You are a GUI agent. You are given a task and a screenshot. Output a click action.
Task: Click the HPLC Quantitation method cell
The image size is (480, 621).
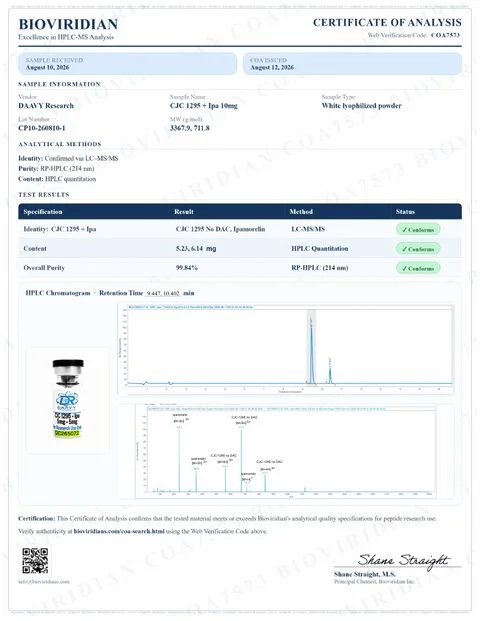click(x=320, y=248)
